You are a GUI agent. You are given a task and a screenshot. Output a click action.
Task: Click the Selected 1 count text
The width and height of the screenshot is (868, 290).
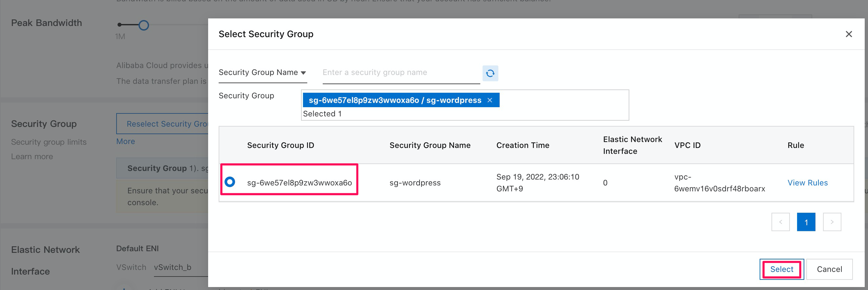322,114
